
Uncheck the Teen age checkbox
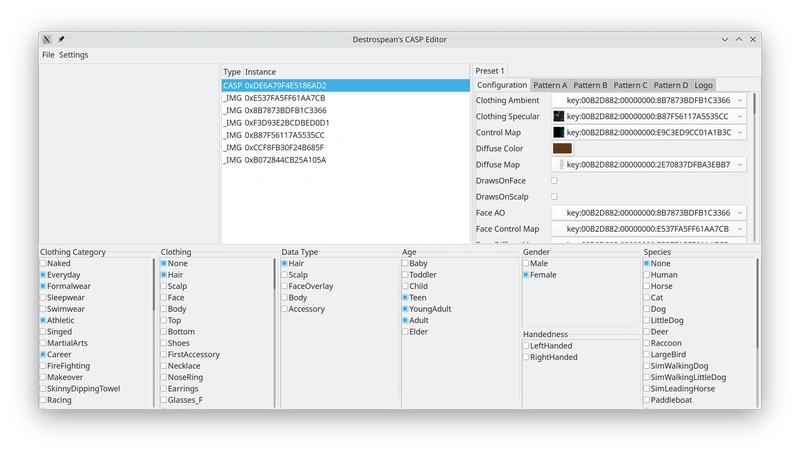click(x=405, y=297)
